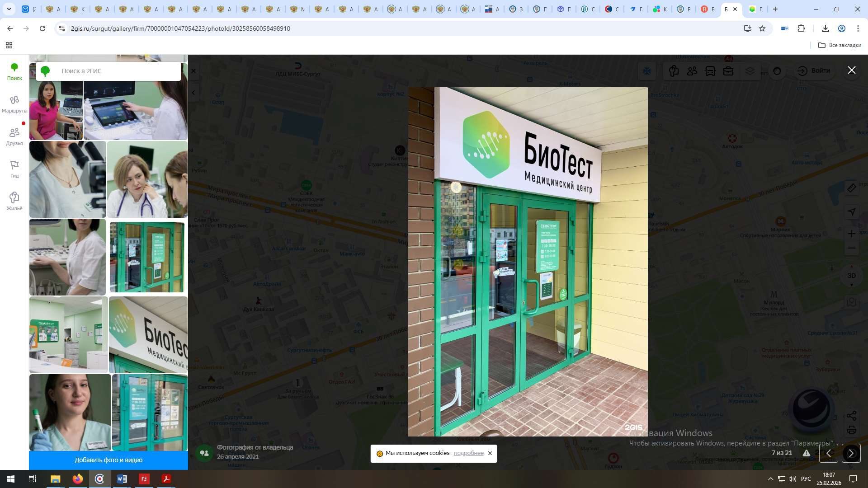Open Жильё housing in sidebar

click(14, 202)
